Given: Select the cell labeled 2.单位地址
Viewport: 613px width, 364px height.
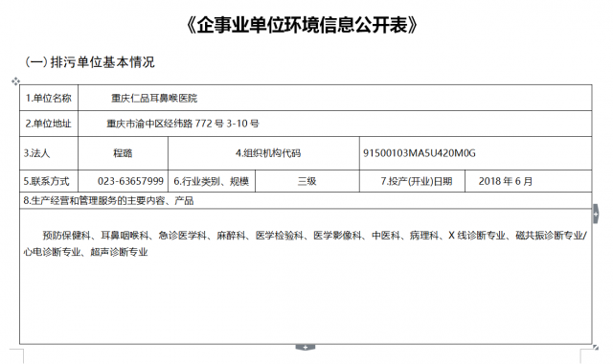Looking at the screenshot, I should 49,124.
